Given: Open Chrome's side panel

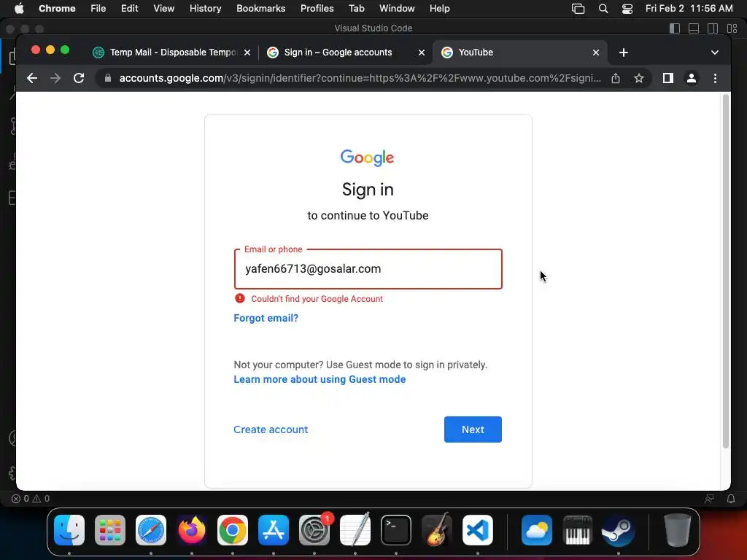Looking at the screenshot, I should click(668, 78).
